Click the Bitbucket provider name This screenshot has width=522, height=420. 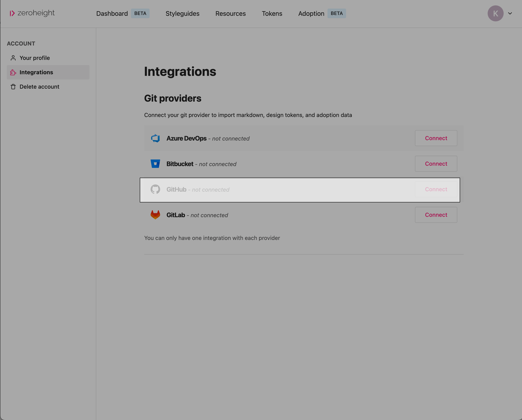tap(180, 164)
